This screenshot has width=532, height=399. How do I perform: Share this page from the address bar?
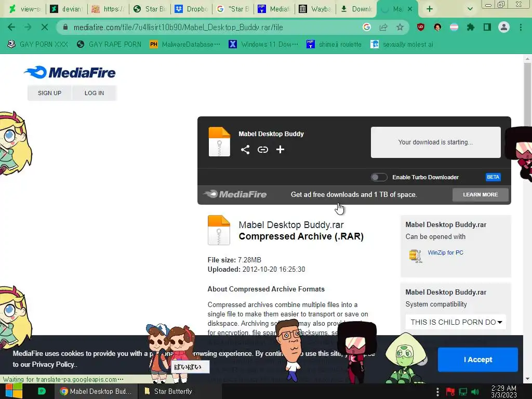point(383,27)
